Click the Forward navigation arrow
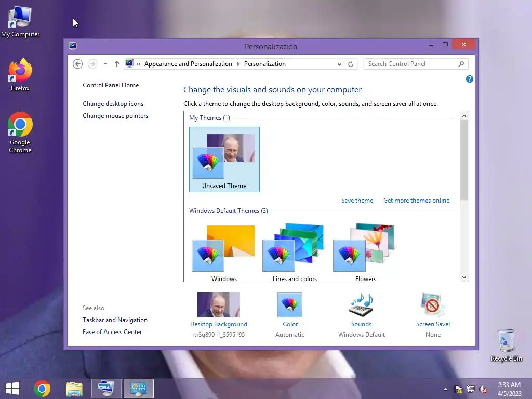Viewport: 532px width, 399px height. (92, 64)
